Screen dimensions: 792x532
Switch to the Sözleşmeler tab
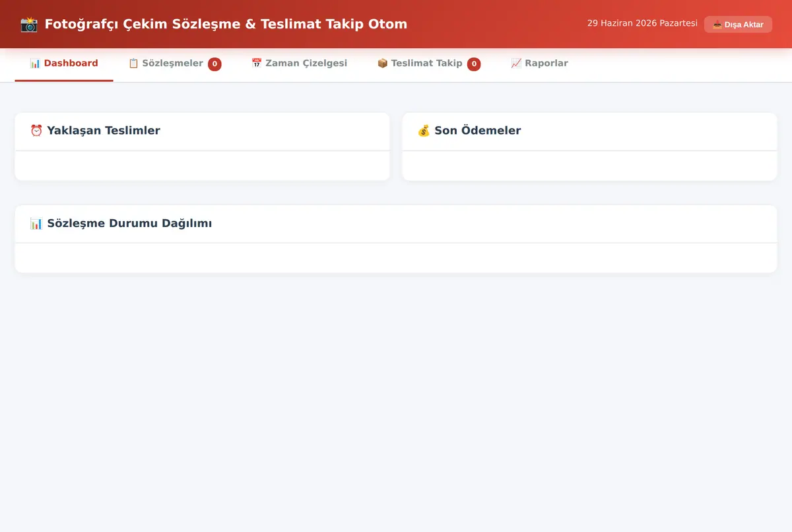click(174, 63)
